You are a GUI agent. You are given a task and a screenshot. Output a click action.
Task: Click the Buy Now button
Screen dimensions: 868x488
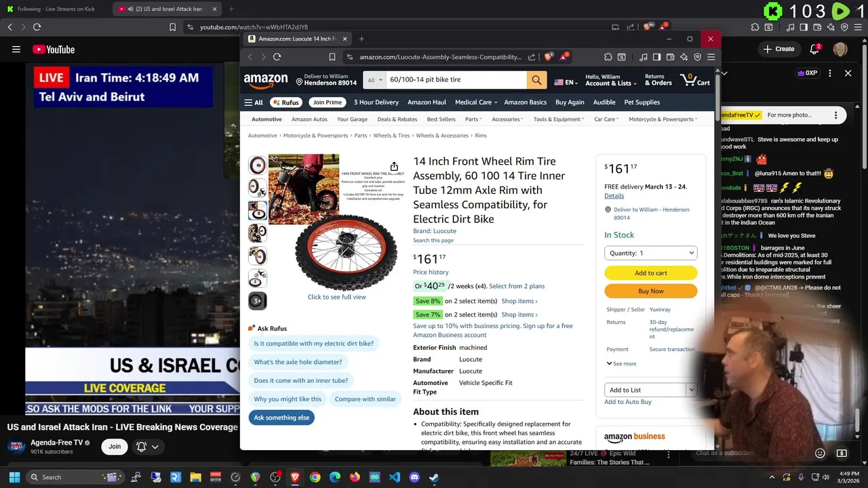[x=651, y=291]
